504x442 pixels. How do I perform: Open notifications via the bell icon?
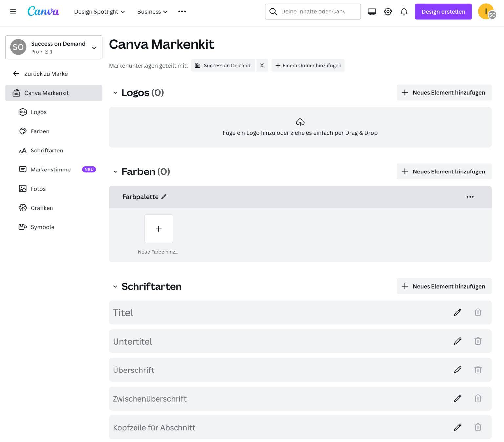coord(404,11)
